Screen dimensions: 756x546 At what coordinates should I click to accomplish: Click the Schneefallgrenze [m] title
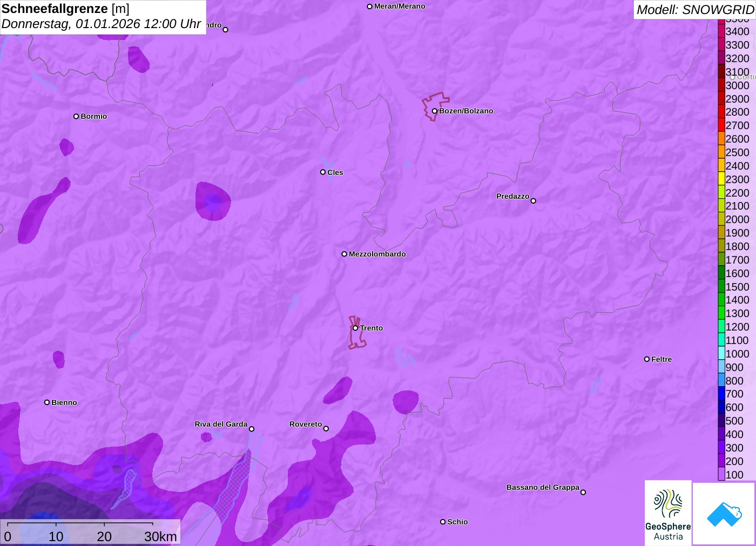(65, 9)
